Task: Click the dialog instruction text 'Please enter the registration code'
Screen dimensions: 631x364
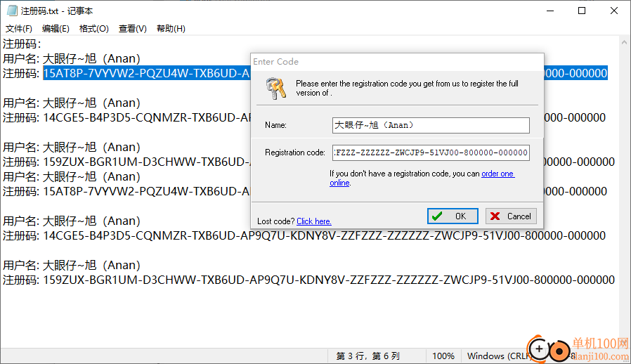Action: (407, 88)
